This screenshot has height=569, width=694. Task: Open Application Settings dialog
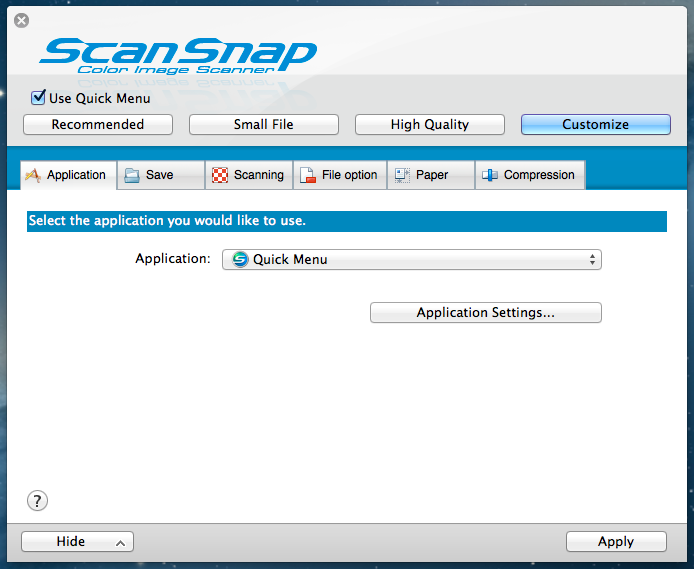tap(486, 312)
